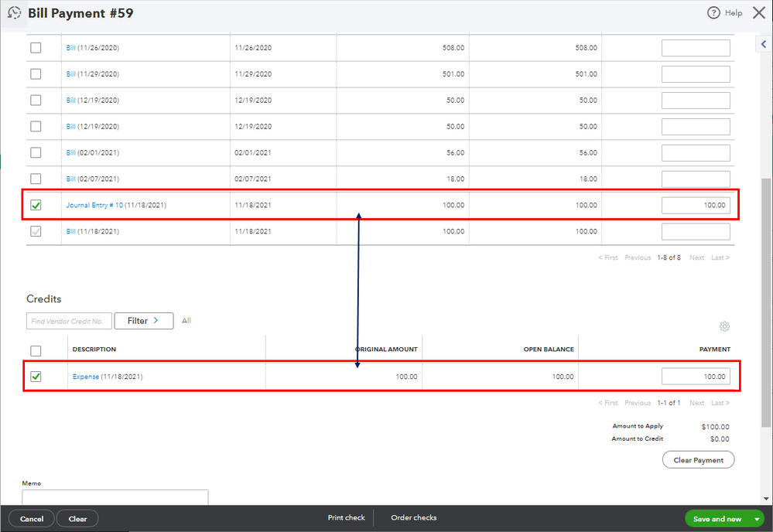The image size is (773, 532).
Task: Click payment field for Bill (02/07/2021)
Action: tap(696, 179)
